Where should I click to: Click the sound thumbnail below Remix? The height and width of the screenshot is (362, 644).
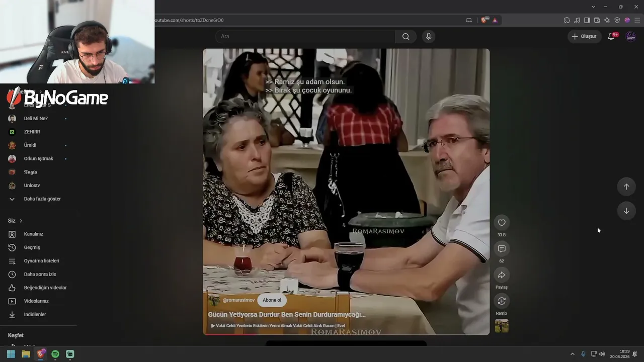[502, 326]
